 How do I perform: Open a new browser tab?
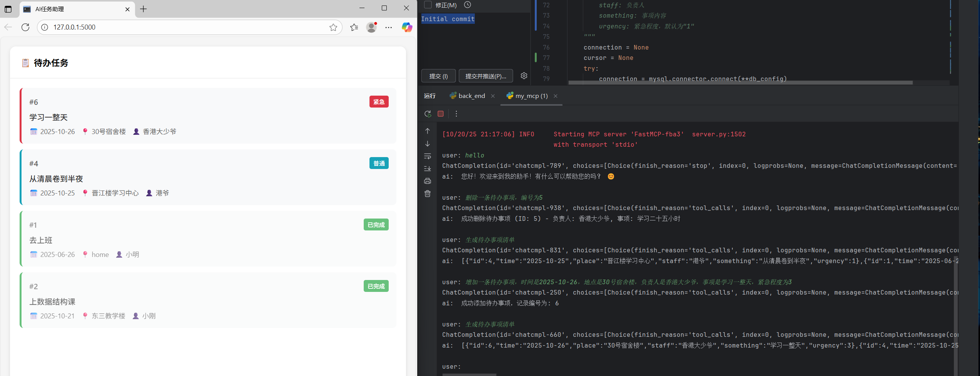point(143,9)
